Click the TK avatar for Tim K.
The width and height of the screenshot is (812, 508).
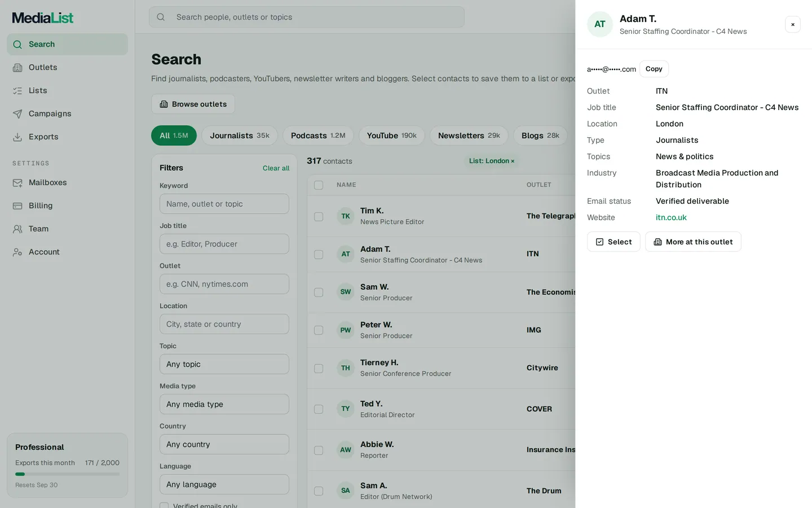[x=346, y=216]
